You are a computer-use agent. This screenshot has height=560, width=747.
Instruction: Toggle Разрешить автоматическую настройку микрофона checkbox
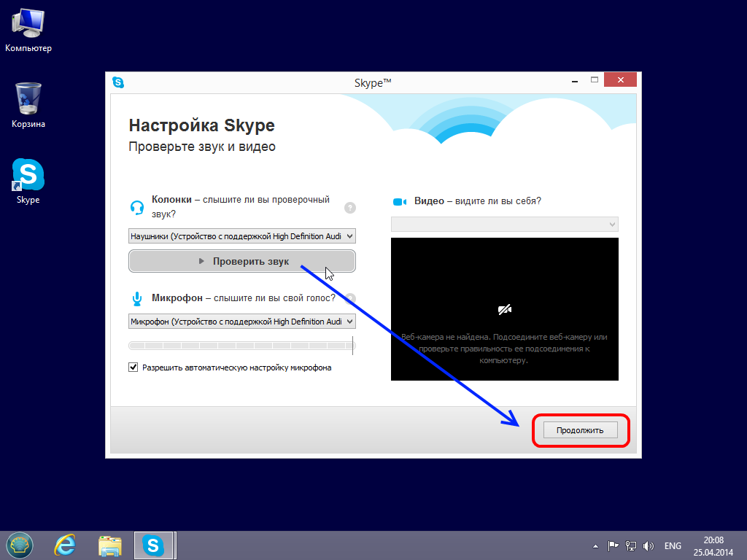[133, 367]
